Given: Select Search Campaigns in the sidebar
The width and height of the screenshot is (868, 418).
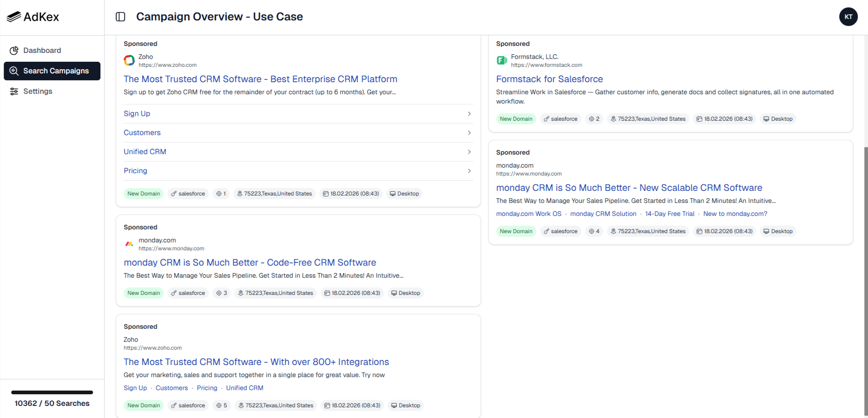Looking at the screenshot, I should point(52,71).
